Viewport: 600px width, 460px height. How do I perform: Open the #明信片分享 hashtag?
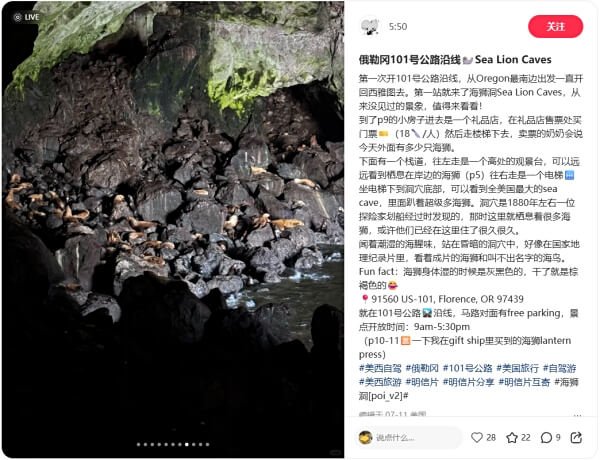[x=468, y=382]
